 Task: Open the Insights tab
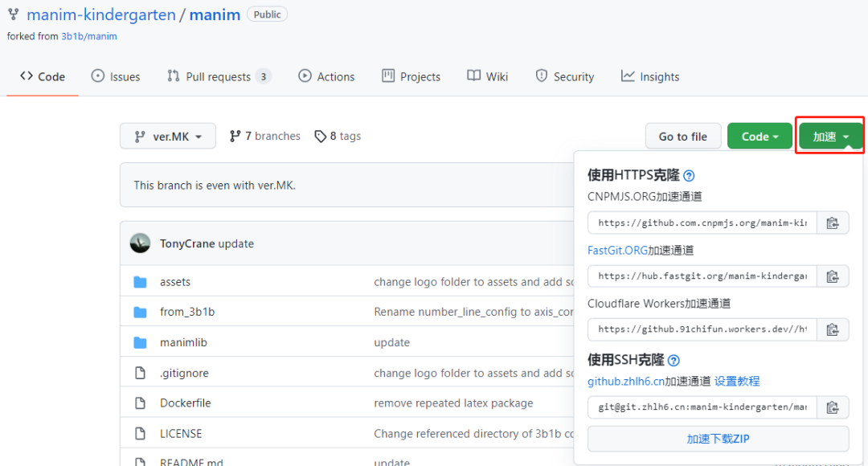point(649,76)
